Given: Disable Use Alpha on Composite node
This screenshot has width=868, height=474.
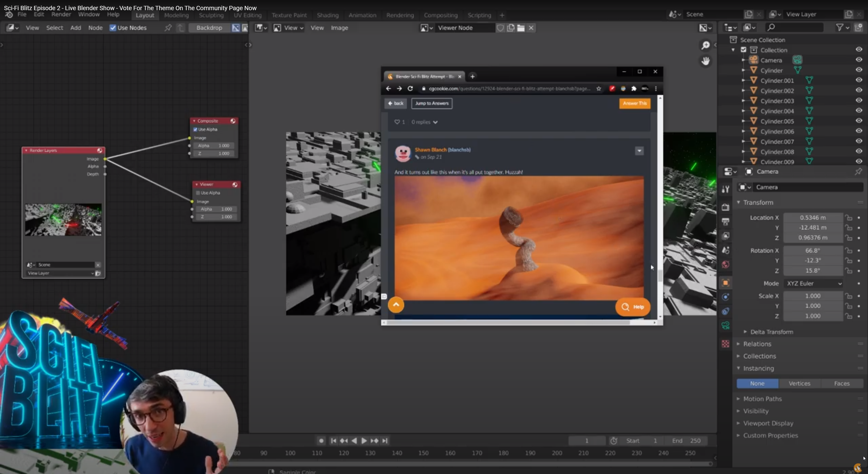Looking at the screenshot, I should (x=196, y=129).
